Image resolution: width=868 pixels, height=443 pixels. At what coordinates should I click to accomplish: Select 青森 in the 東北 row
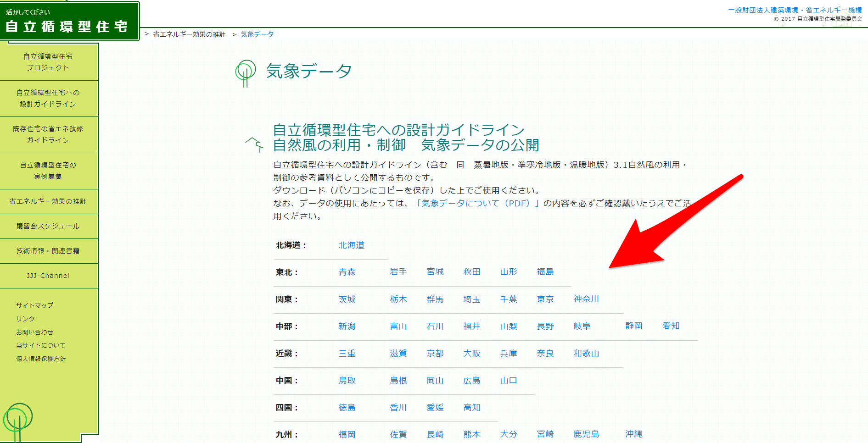[x=347, y=272]
